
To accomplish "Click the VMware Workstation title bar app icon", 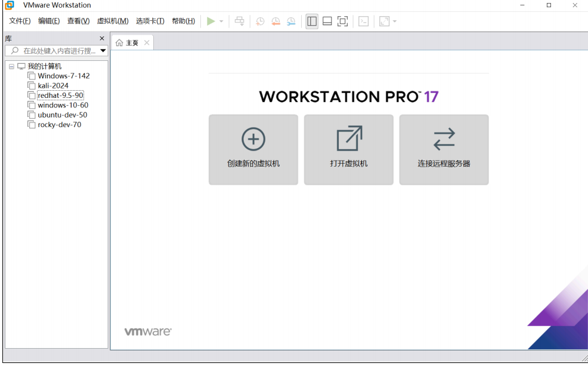I will point(10,5).
